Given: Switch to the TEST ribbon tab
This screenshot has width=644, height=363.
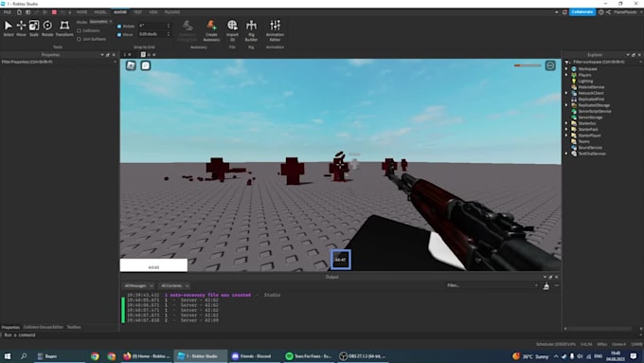Looking at the screenshot, I should (137, 12).
